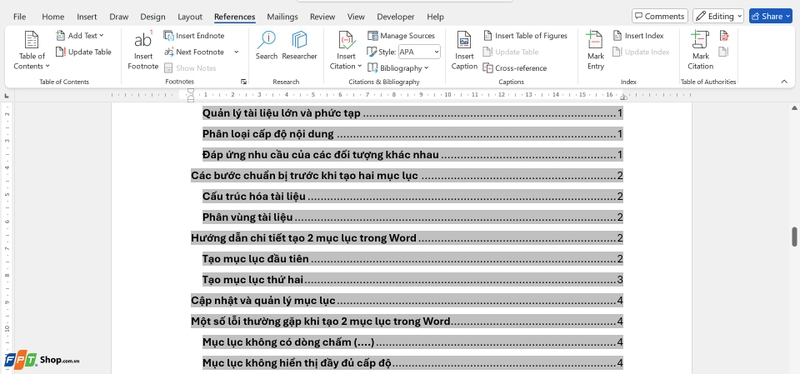Click entry 'Mục lục không hiển thị đầy đủ cấp độ'
The image size is (800, 374).
(297, 363)
